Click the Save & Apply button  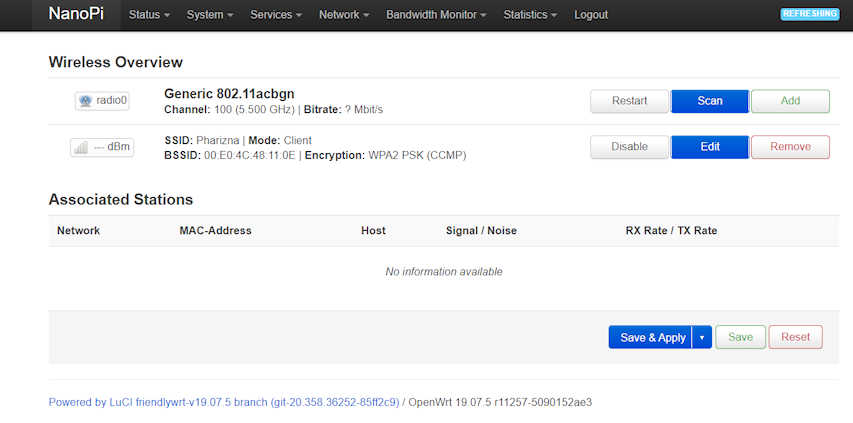coord(651,337)
